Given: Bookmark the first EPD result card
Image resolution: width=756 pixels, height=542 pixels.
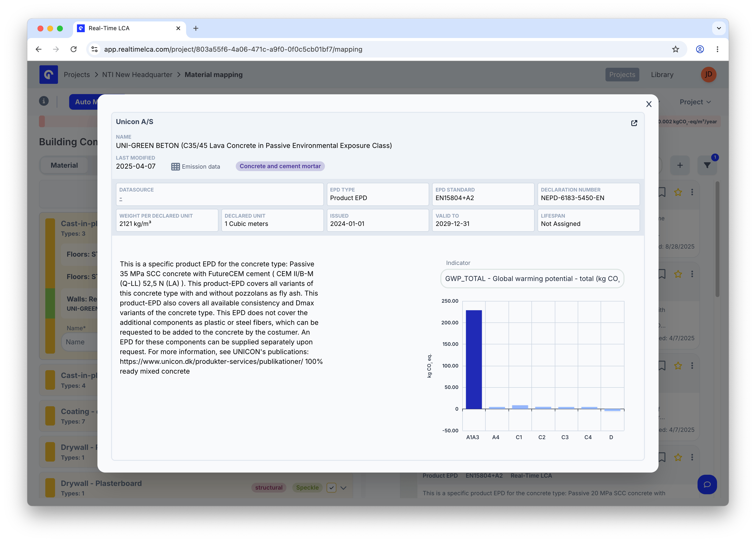Looking at the screenshot, I should pos(662,192).
